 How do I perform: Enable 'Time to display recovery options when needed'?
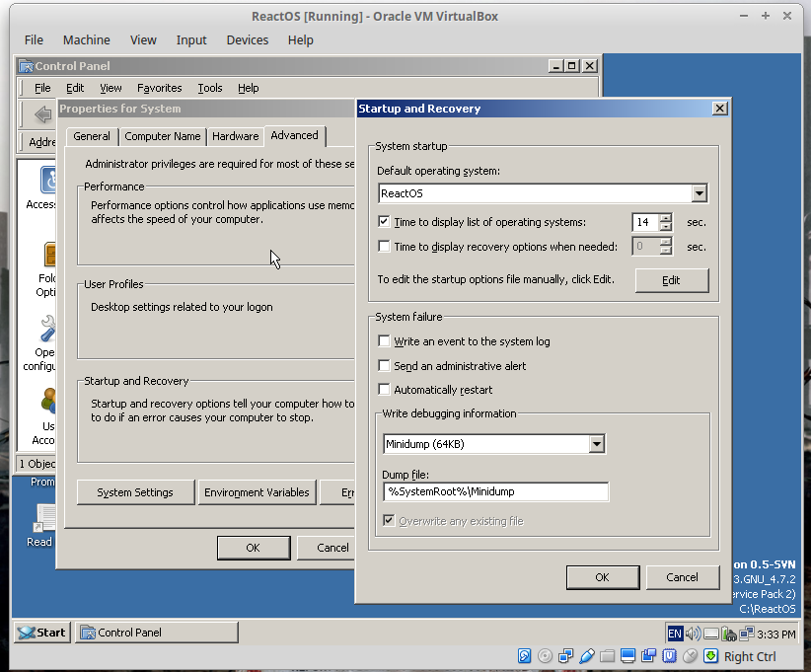(384, 247)
